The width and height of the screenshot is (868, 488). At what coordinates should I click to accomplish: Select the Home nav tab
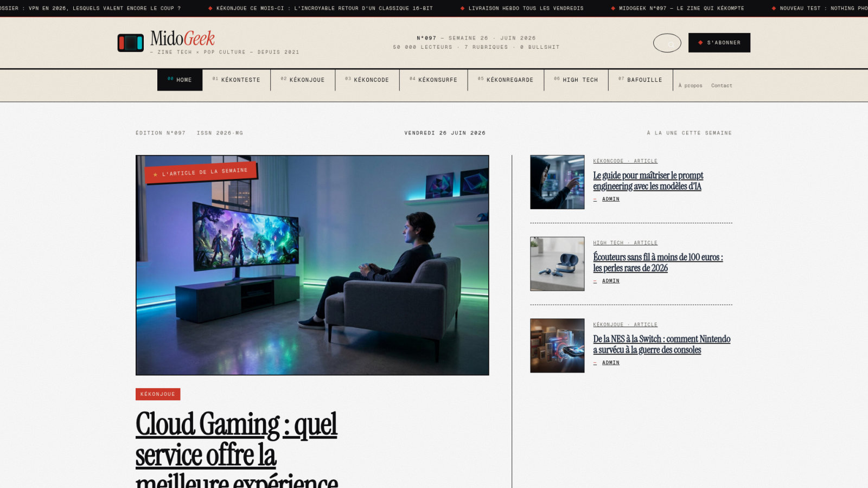click(180, 80)
